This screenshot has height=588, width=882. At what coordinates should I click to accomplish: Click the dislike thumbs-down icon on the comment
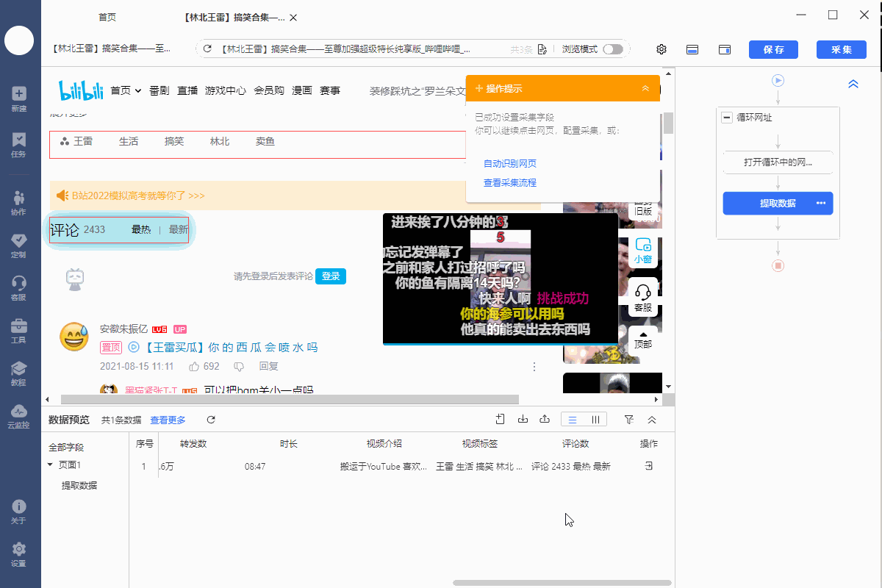point(239,366)
